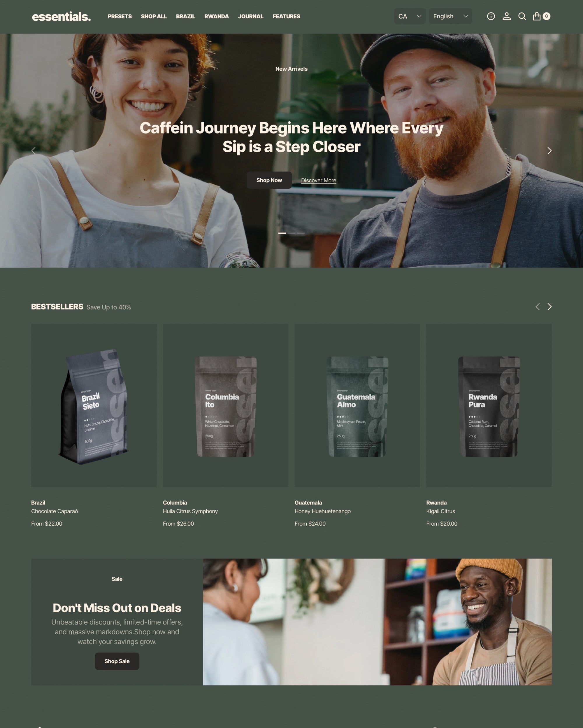Click the shopping cart icon

click(538, 16)
